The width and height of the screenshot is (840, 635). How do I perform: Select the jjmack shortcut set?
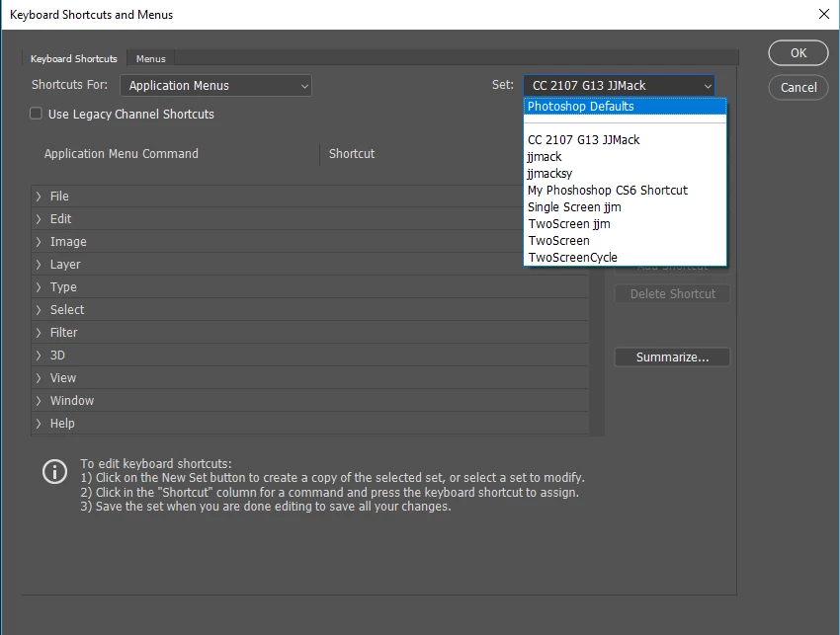pyautogui.click(x=625, y=157)
